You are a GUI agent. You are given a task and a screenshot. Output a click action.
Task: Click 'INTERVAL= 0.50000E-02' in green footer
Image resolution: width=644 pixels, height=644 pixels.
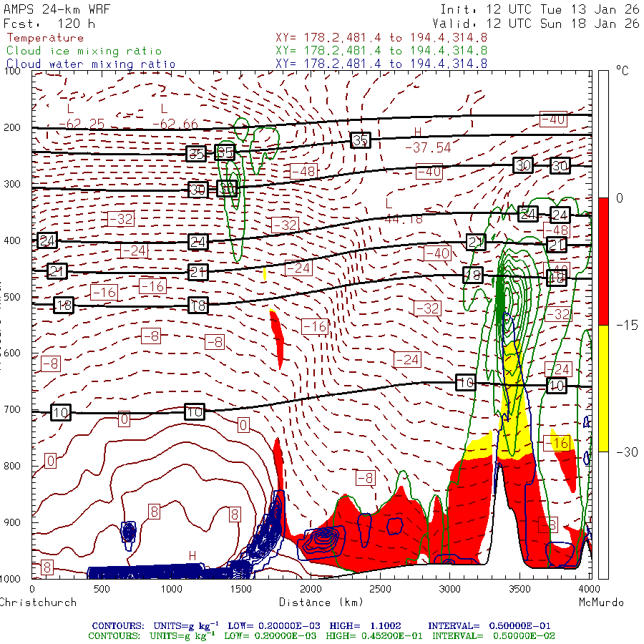pyautogui.click(x=493, y=636)
